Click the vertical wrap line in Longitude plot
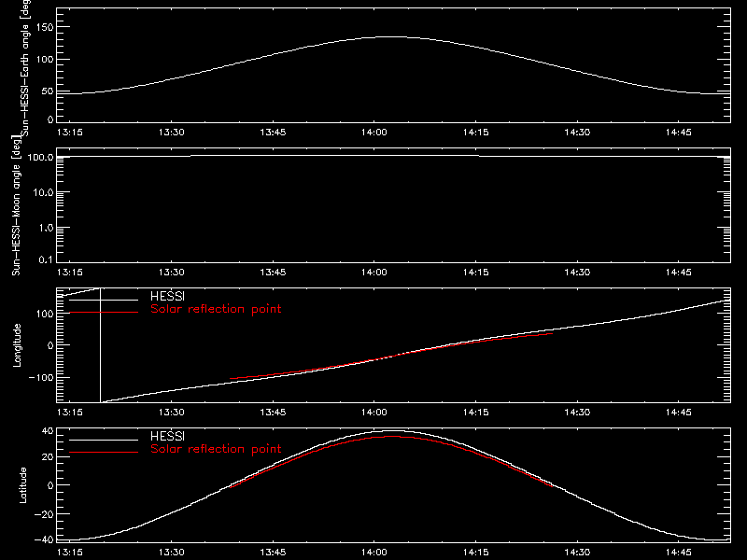 click(x=100, y=345)
